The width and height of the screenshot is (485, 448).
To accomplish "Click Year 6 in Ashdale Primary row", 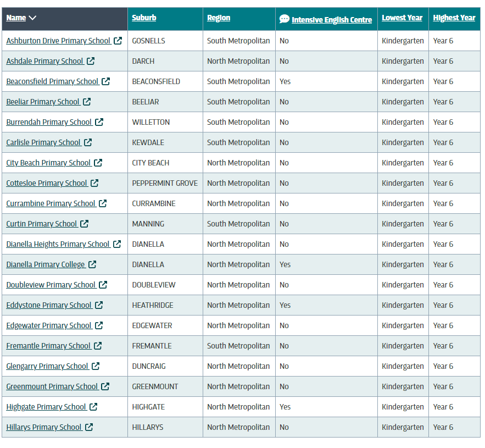I will pos(443,61).
